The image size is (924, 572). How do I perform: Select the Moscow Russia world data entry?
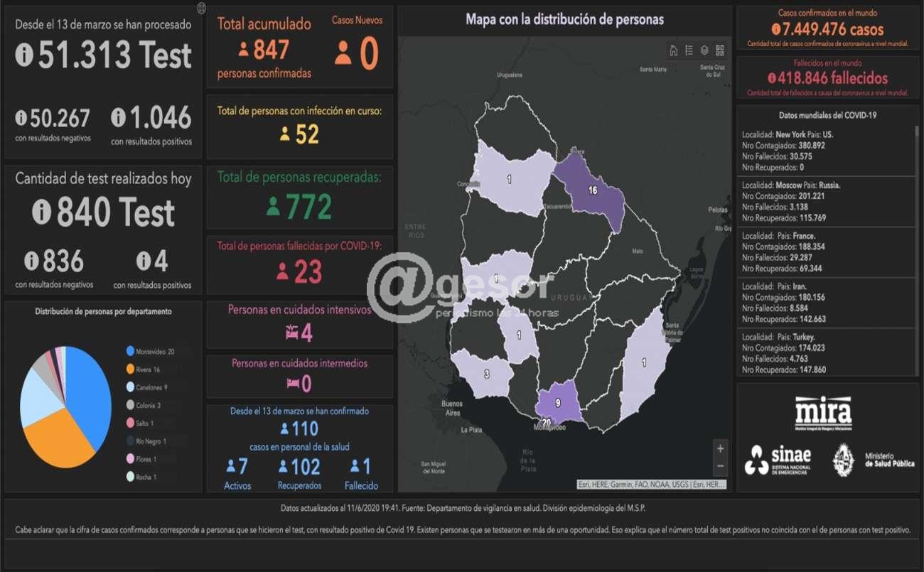(824, 201)
